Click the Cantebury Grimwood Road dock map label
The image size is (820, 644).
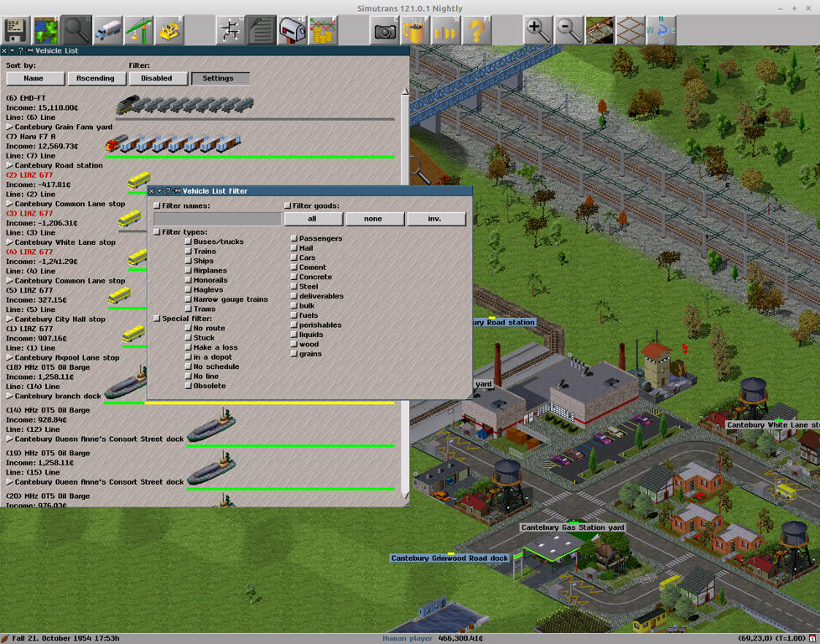click(449, 558)
